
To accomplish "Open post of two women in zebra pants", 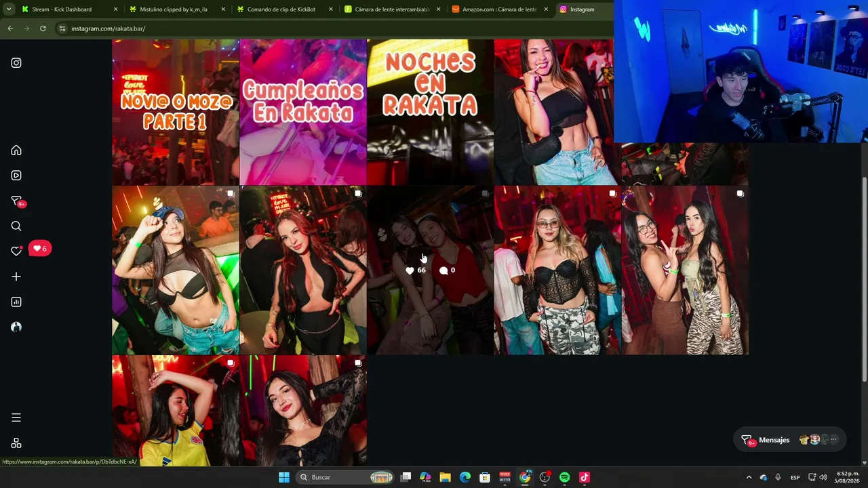I will 685,270.
